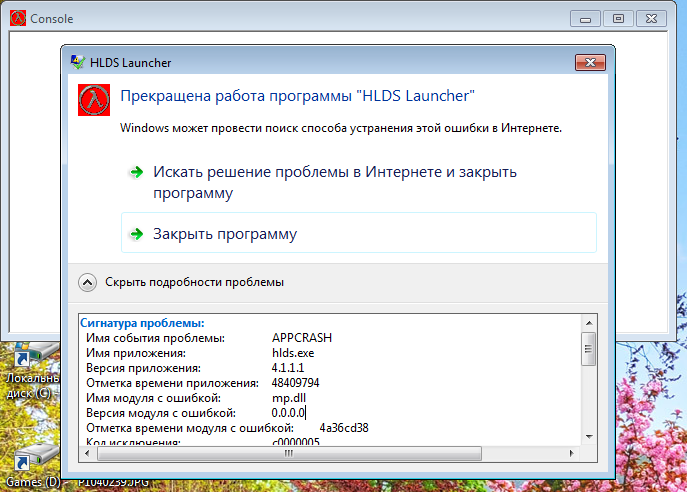687x492 pixels.
Task: Click the faulting module value mp.dll
Action: point(288,398)
